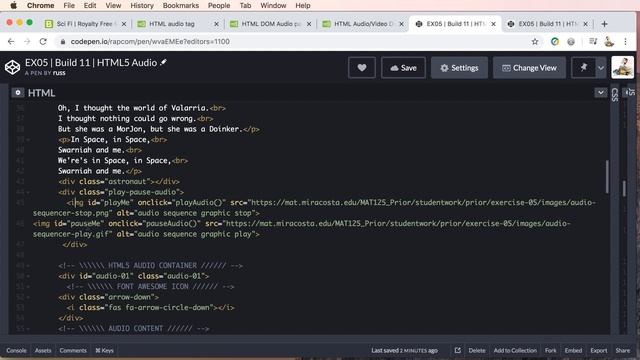Open Chrome profile avatar
The image size is (640, 360).
[609, 42]
